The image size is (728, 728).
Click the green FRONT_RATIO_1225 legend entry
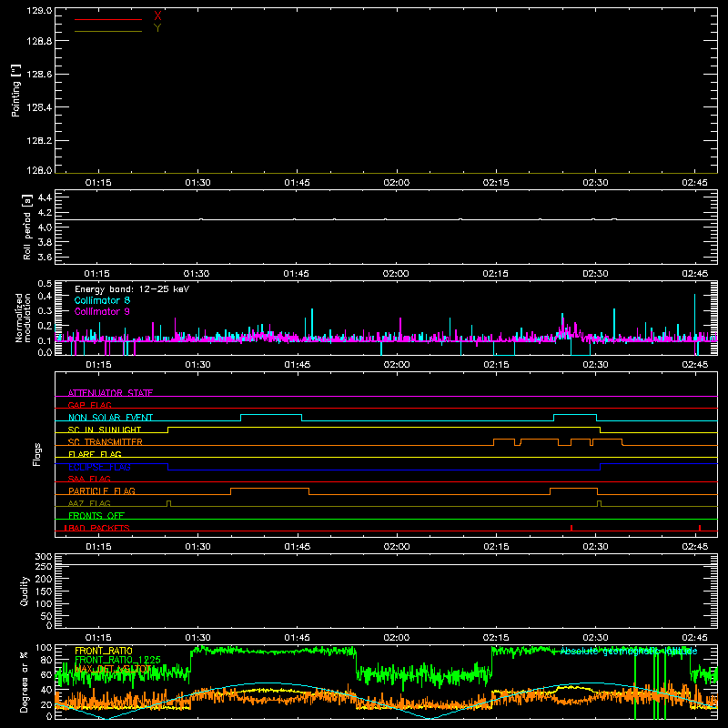tap(117, 660)
